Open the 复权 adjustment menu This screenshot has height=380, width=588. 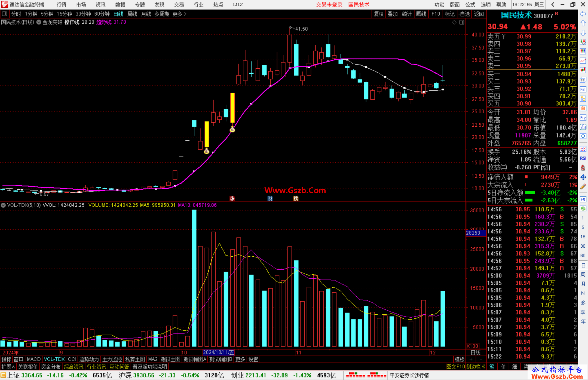(379, 14)
